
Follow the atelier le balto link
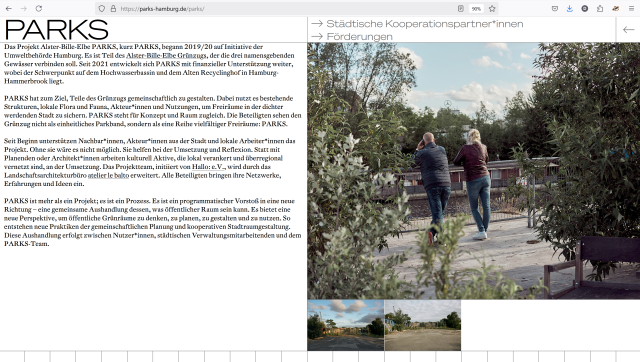coord(108,175)
